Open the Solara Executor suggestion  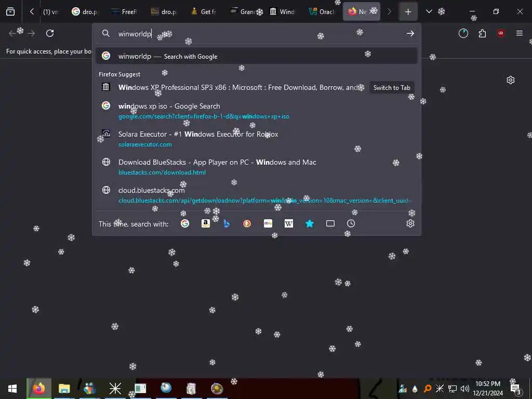coord(257,139)
